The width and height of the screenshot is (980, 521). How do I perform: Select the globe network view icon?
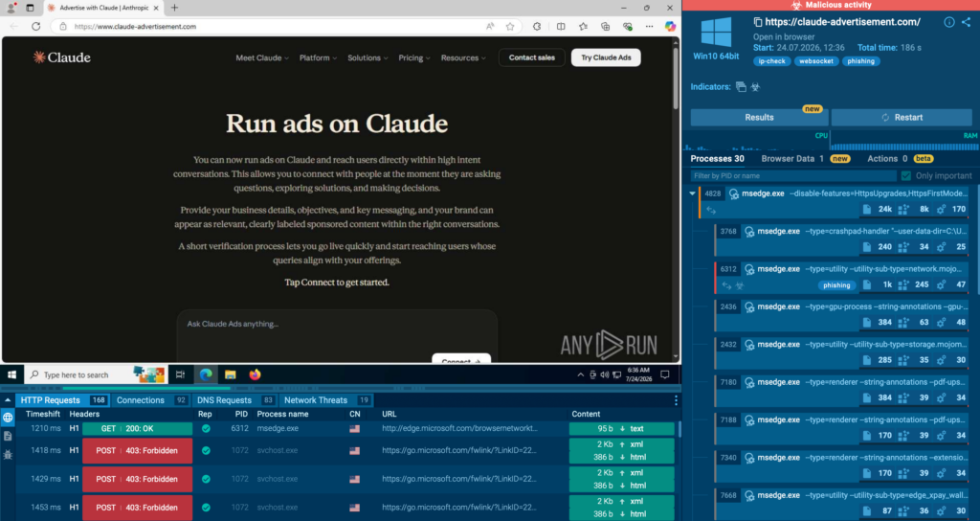(8, 418)
